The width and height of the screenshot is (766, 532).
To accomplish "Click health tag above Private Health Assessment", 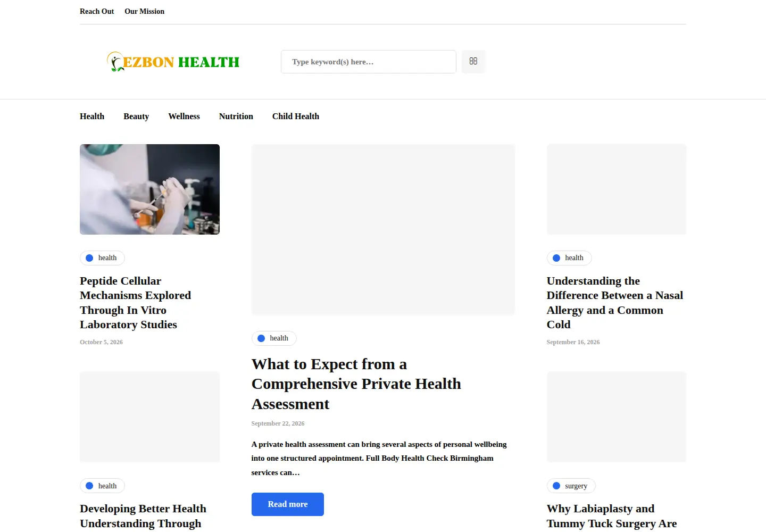I will pyautogui.click(x=274, y=338).
